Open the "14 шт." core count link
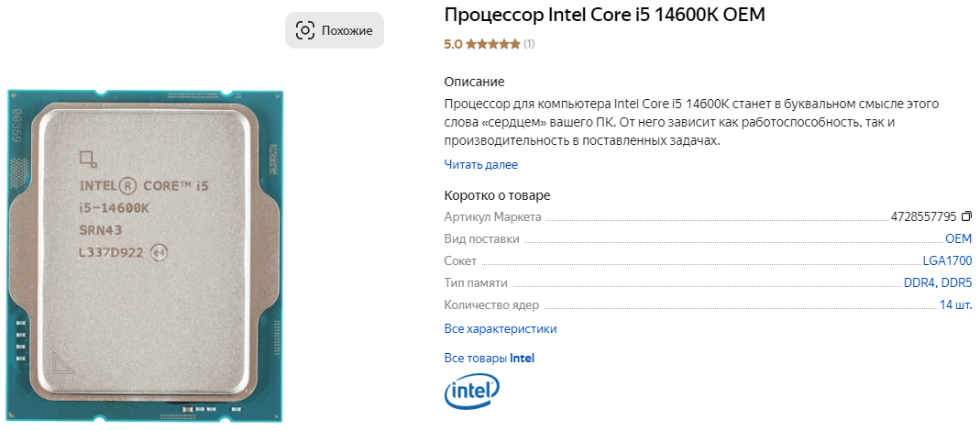The width and height of the screenshot is (980, 431). [x=955, y=305]
